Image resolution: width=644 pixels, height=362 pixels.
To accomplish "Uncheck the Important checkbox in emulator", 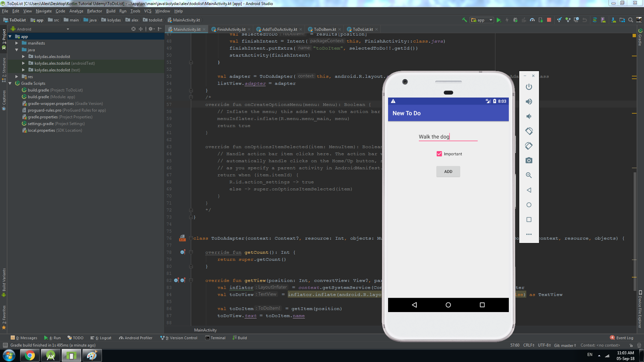I will click(439, 154).
